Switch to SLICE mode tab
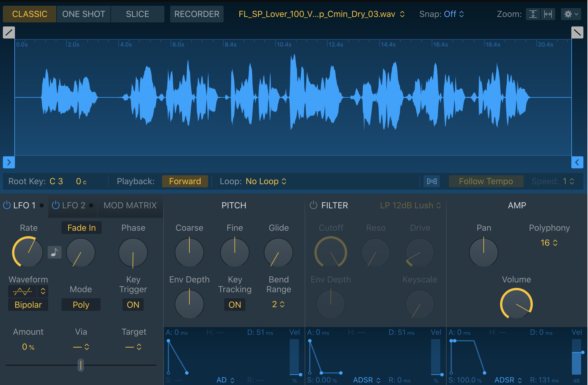The width and height of the screenshot is (588, 385). point(137,14)
